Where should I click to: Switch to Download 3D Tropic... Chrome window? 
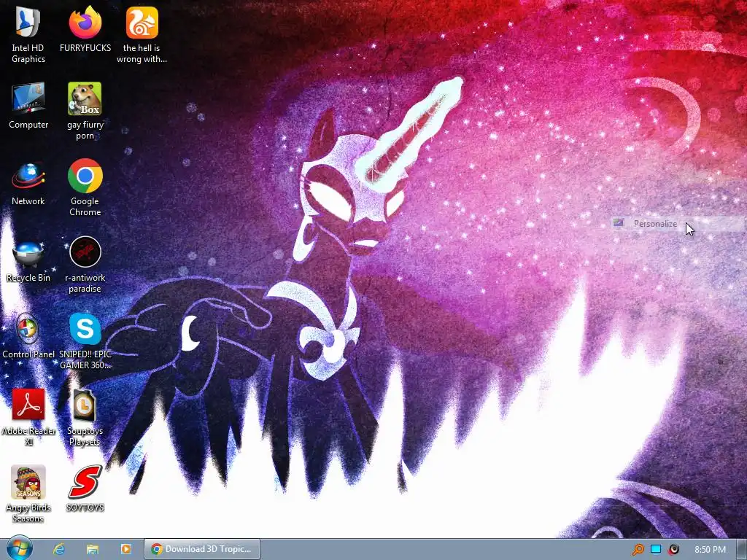click(x=202, y=549)
